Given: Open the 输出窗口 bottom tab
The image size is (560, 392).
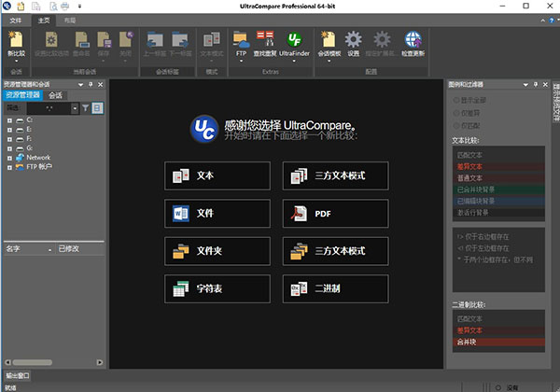Looking at the screenshot, I should 18,375.
